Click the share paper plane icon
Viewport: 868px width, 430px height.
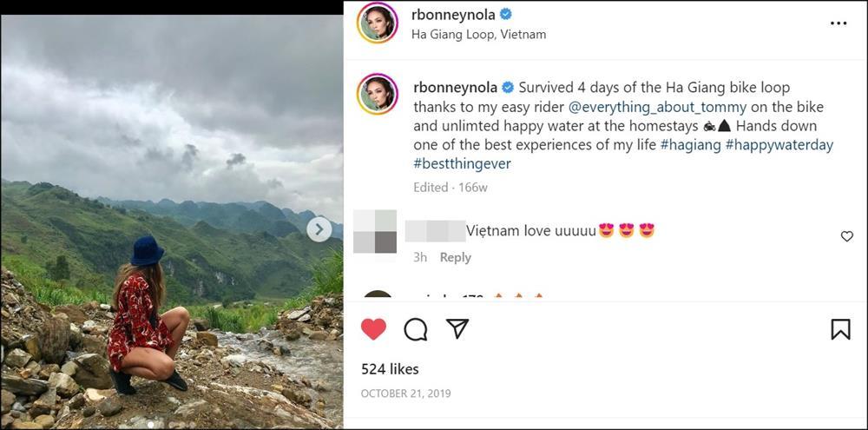457,328
